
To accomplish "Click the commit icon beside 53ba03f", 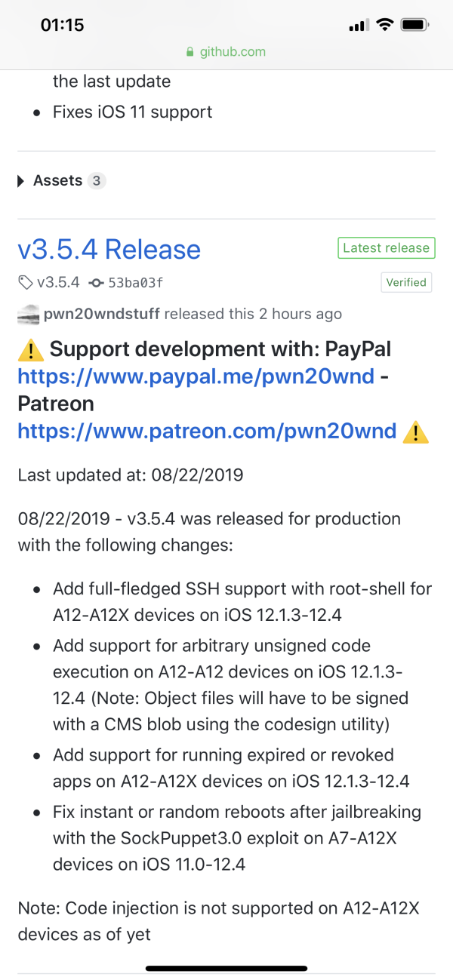I will pos(96,283).
